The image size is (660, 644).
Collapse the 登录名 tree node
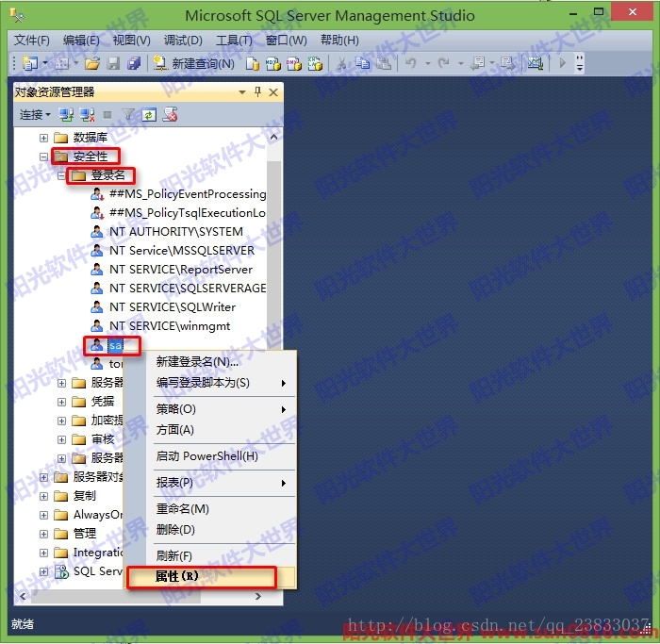61,175
